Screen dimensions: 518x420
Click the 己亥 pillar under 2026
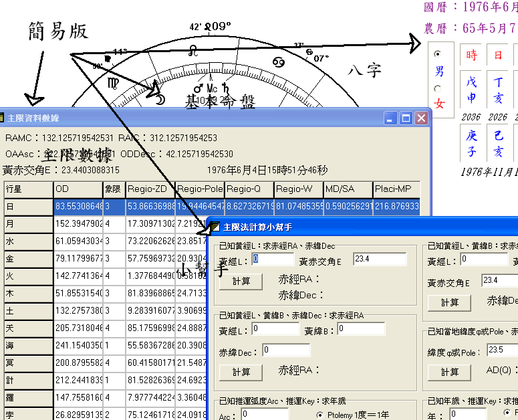[498, 142]
